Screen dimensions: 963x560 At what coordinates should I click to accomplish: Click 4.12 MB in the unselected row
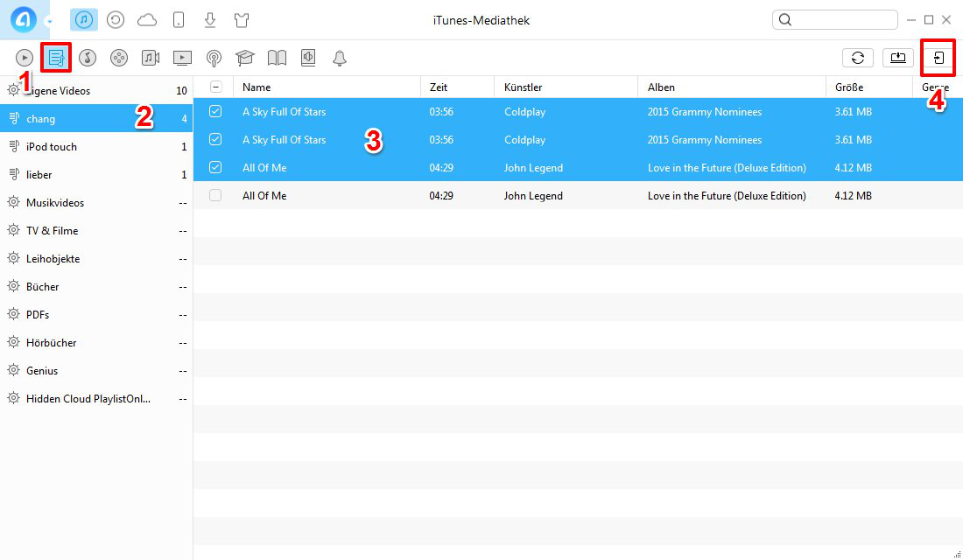click(x=853, y=196)
